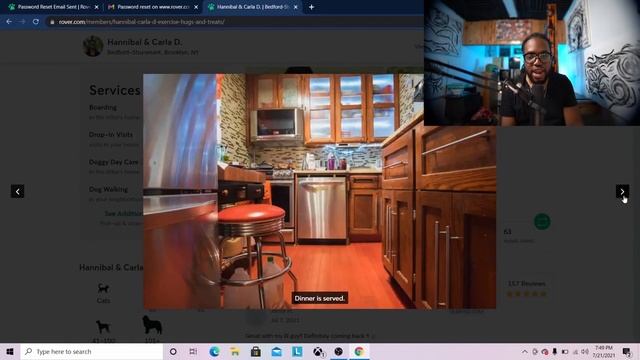Go back in browser history
Viewport: 640px width, 360px height.
(9, 22)
